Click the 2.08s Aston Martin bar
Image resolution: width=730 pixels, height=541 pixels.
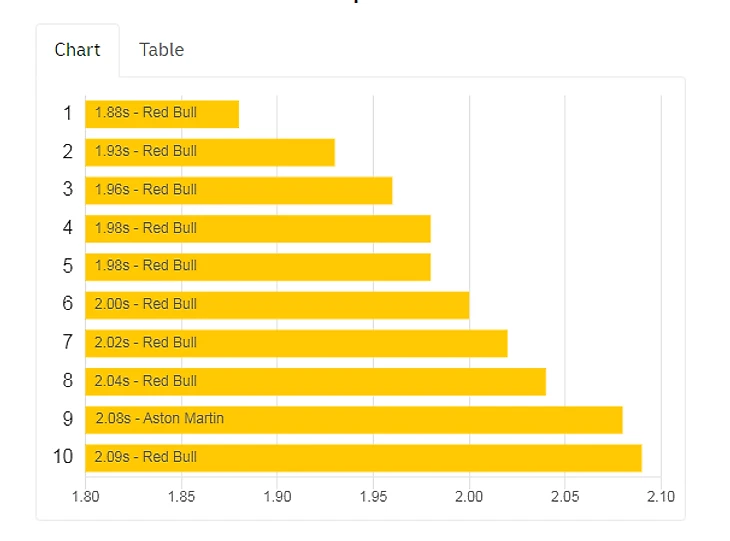click(353, 419)
